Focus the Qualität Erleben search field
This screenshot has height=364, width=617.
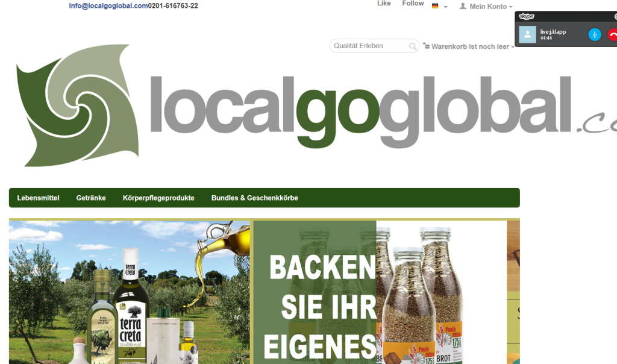[x=369, y=46]
